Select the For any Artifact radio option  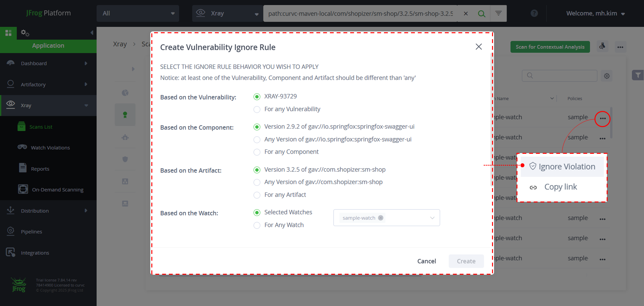257,195
